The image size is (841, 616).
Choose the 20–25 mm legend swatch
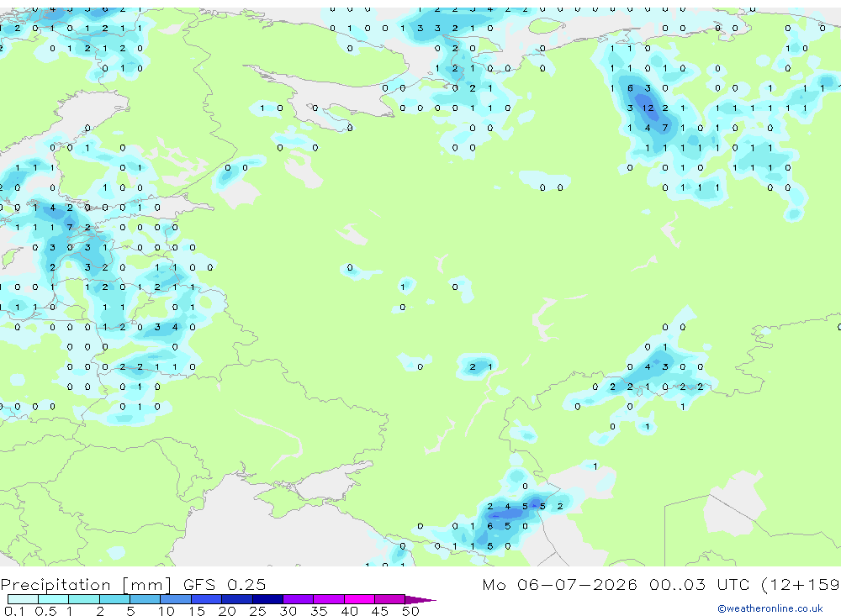[236, 599]
